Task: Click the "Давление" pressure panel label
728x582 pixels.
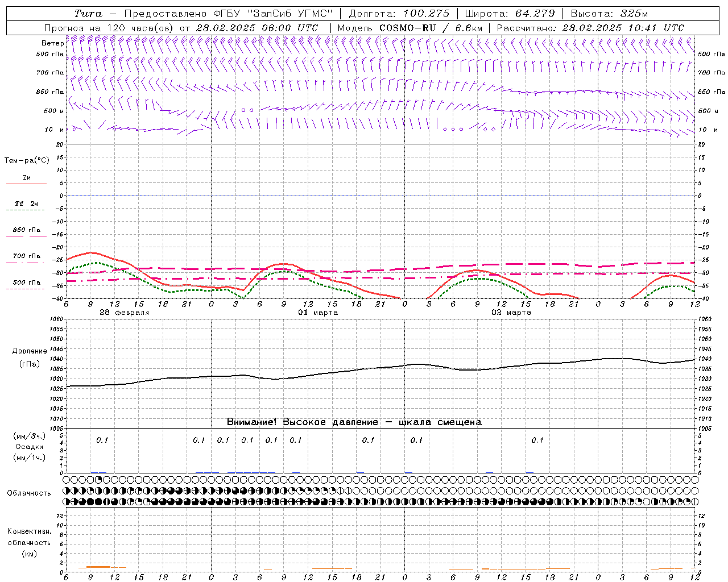Action: coord(30,351)
